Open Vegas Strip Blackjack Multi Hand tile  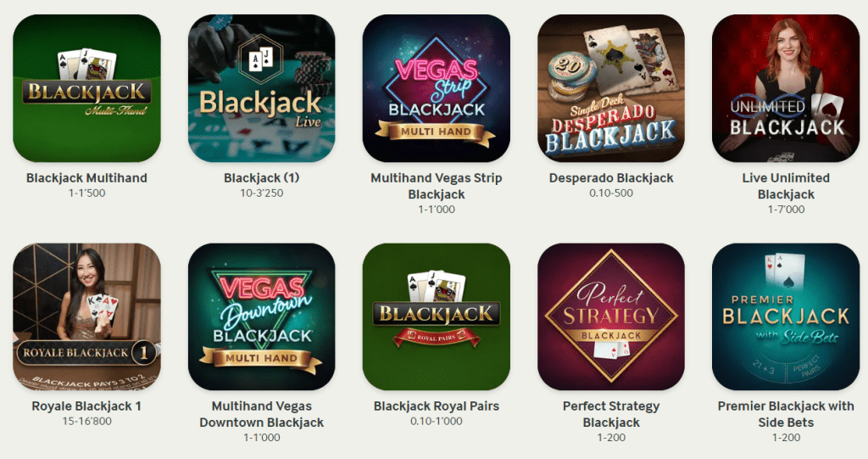point(437,88)
